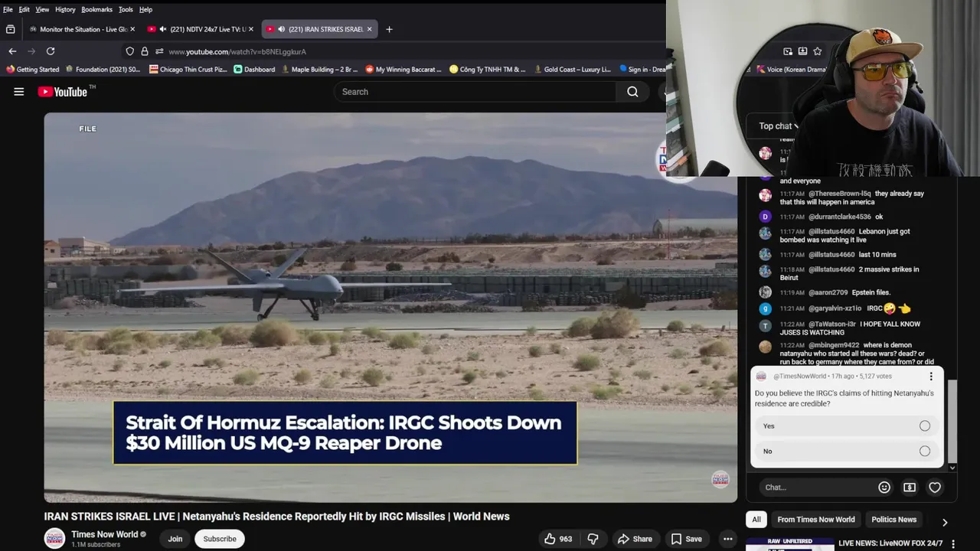
Task: Open the Chicago Thin Crust Pizza bookmark
Action: 188,70
